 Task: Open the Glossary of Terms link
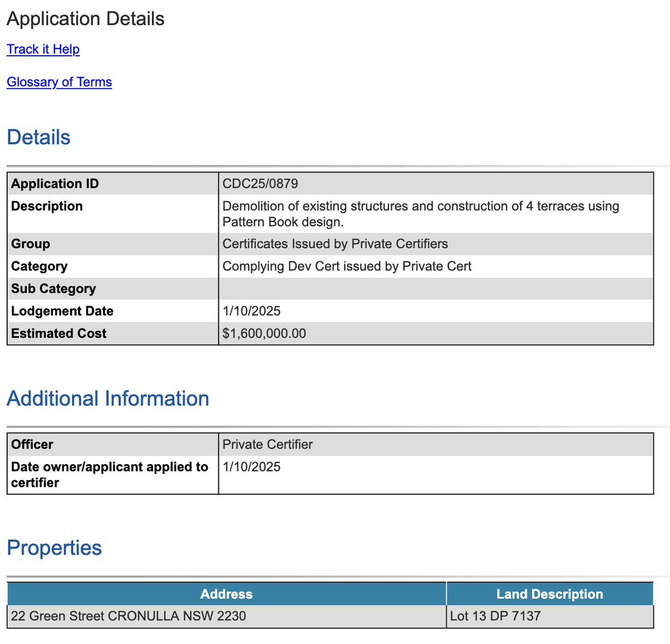59,82
